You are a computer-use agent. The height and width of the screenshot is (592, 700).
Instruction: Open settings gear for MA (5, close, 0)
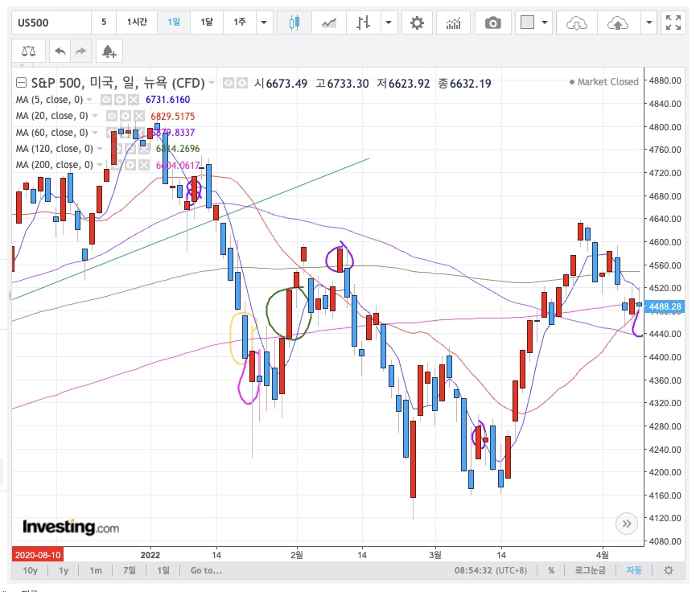(x=120, y=100)
